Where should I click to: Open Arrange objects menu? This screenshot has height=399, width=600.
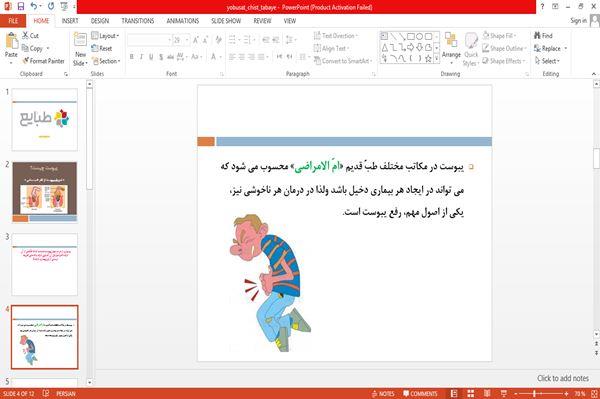pyautogui.click(x=451, y=48)
